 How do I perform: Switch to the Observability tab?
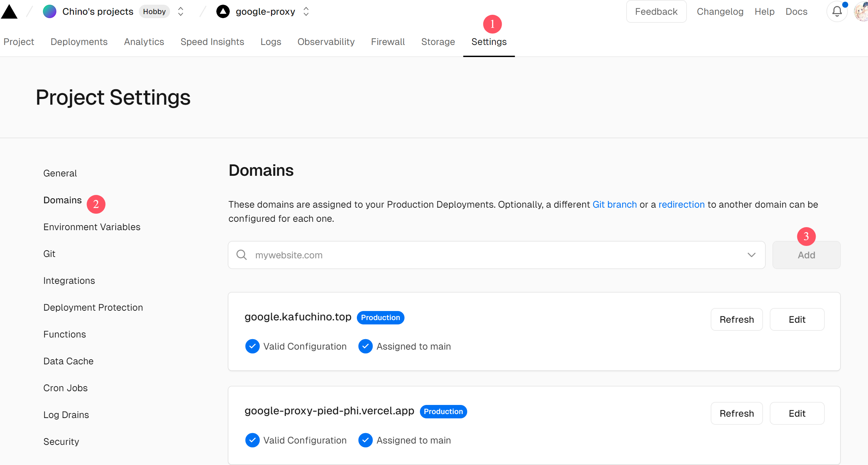coord(326,42)
